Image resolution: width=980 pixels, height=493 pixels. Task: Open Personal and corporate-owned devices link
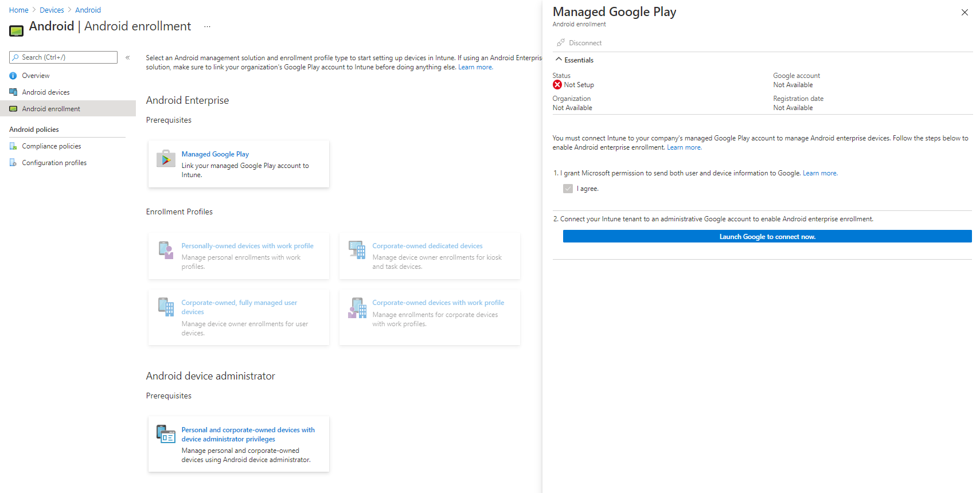click(248, 434)
